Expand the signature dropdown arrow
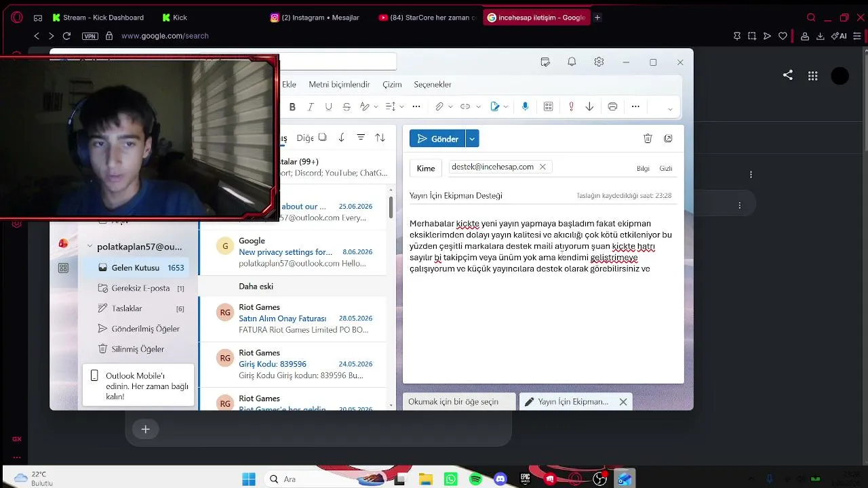868x488 pixels. point(506,106)
